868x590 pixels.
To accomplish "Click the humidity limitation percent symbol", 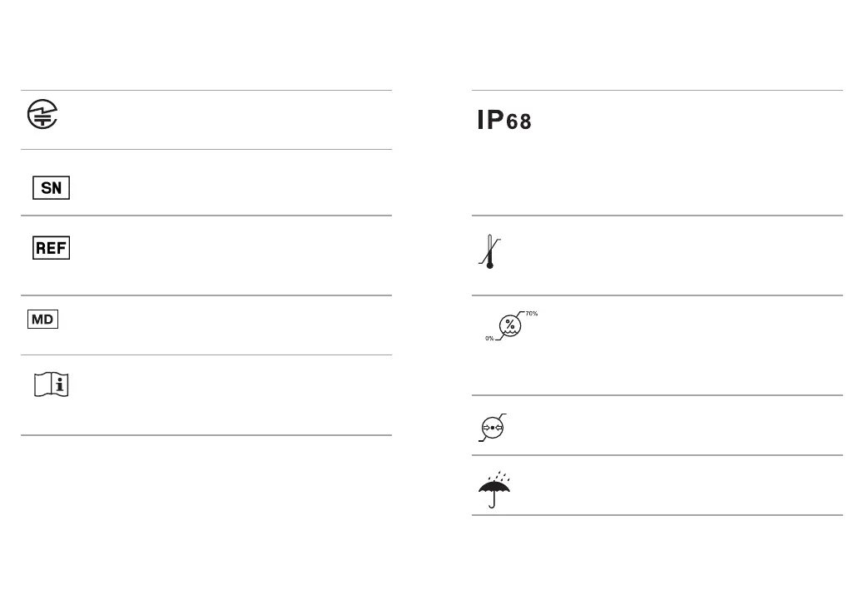I will (510, 326).
